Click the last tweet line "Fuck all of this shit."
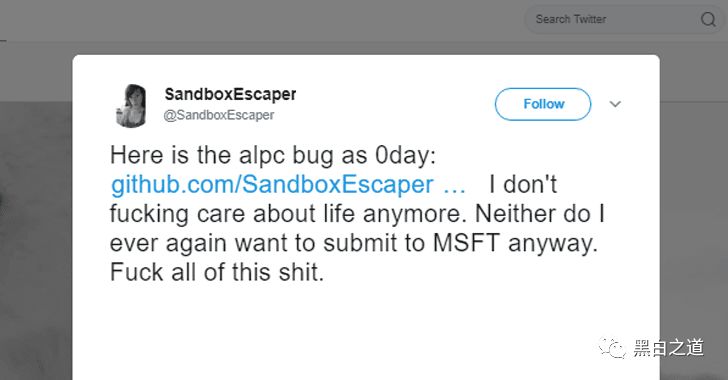Image resolution: width=728 pixels, height=380 pixels. coord(217,272)
